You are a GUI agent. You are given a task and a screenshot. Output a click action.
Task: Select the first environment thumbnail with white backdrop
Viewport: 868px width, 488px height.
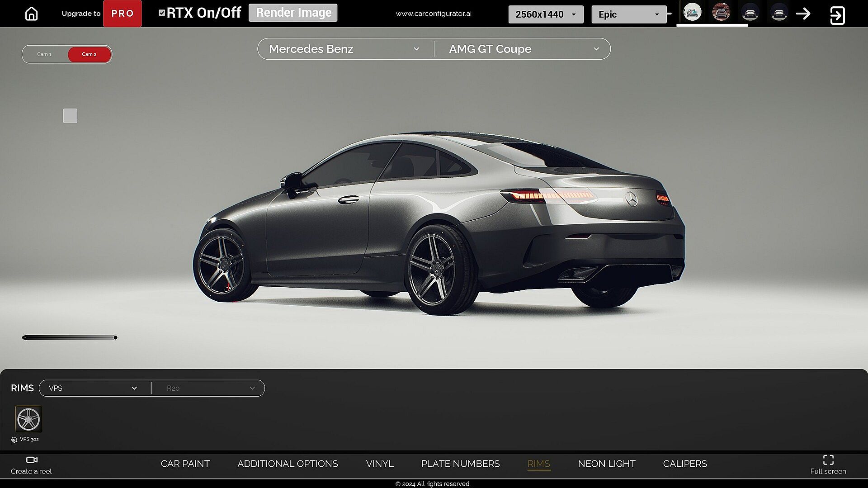point(692,12)
